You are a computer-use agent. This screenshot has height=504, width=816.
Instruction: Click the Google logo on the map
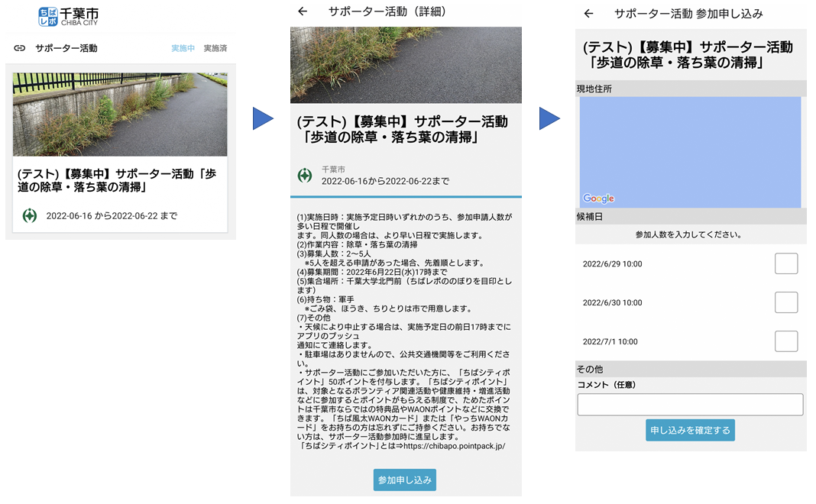597,199
